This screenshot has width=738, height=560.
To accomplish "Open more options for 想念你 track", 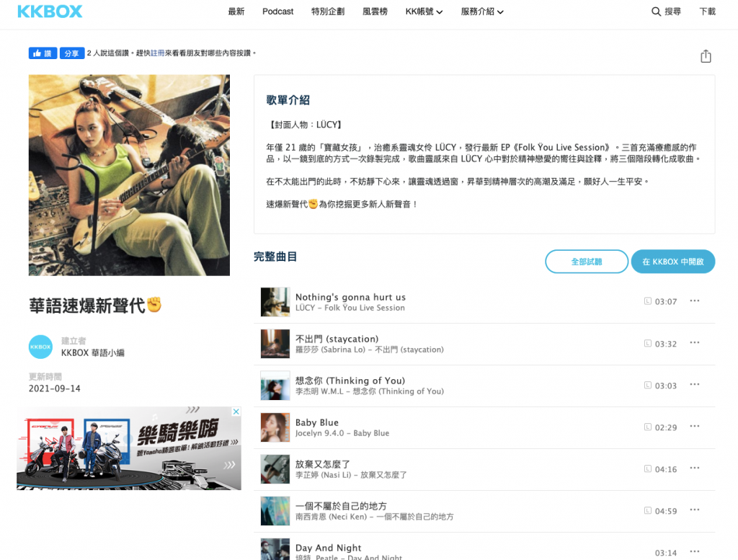I will click(695, 385).
